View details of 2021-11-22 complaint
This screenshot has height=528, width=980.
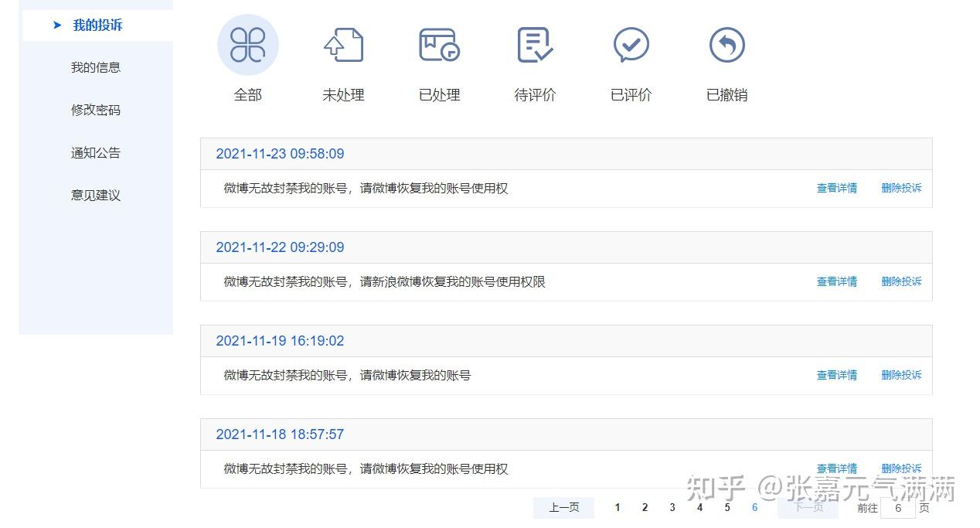837,281
